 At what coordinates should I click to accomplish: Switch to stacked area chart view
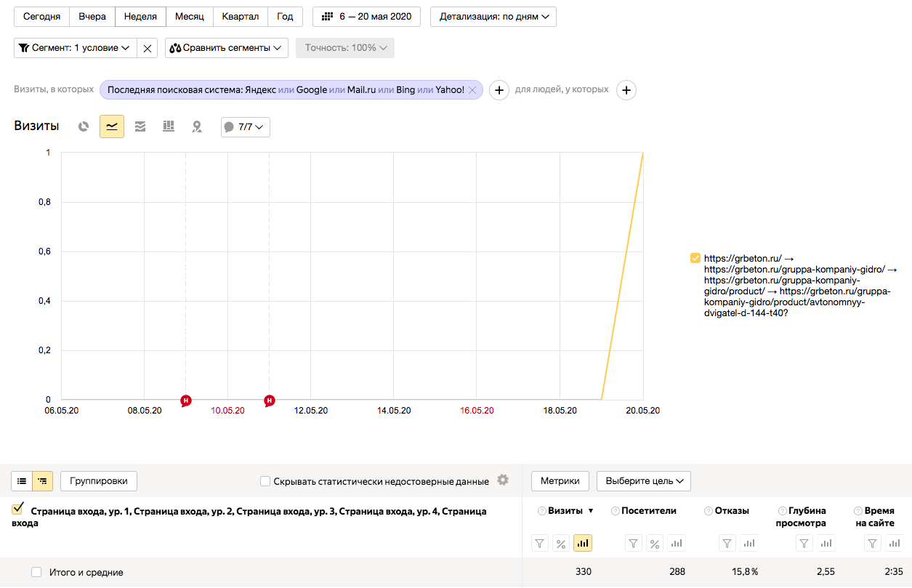140,126
